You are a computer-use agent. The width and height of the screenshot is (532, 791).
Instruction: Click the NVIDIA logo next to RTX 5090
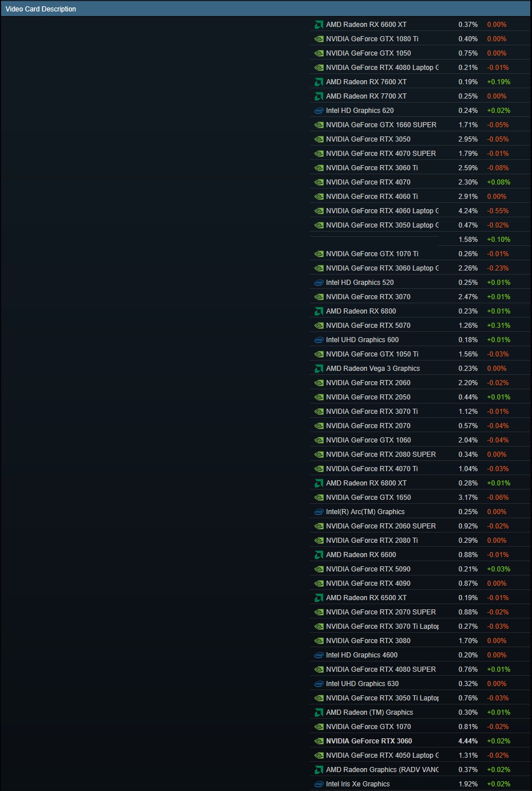[319, 569]
